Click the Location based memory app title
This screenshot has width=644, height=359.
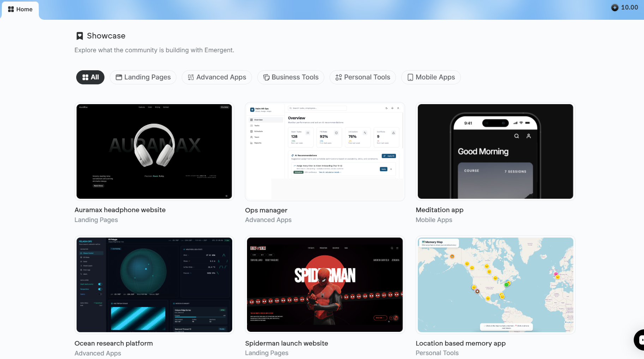[461, 343]
